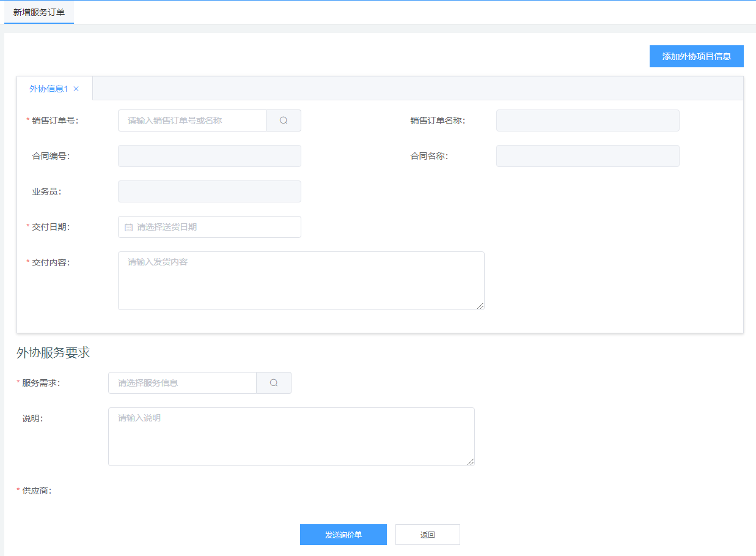Screen dimensions: 756x556
Task: Switch to the 新增服务订单 tab
Action: point(39,12)
